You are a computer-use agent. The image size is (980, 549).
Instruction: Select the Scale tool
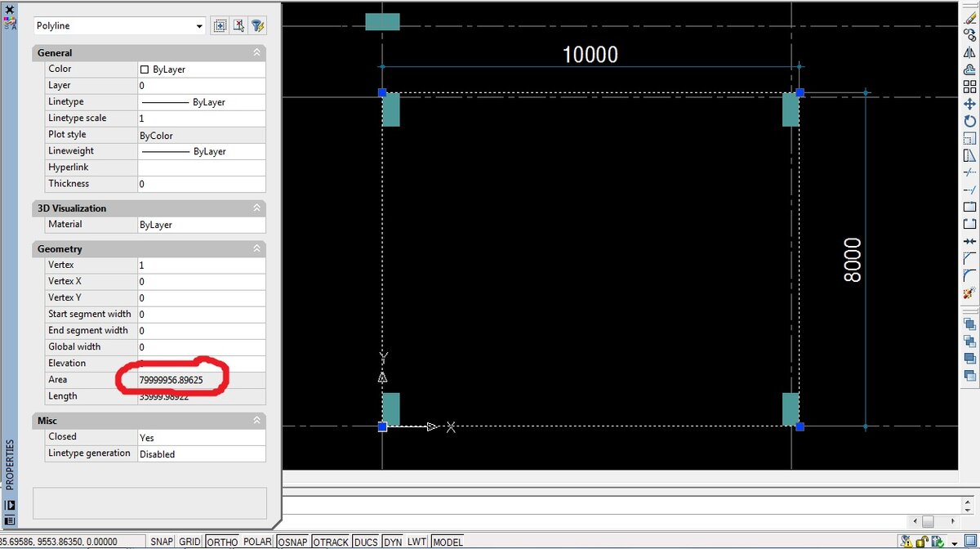coord(969,138)
